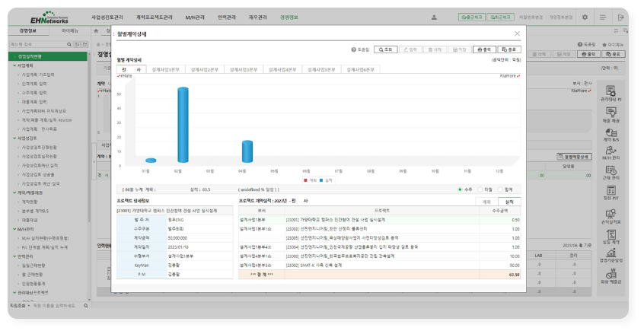Close the 월별계약상세 dialog with X

pos(518,33)
